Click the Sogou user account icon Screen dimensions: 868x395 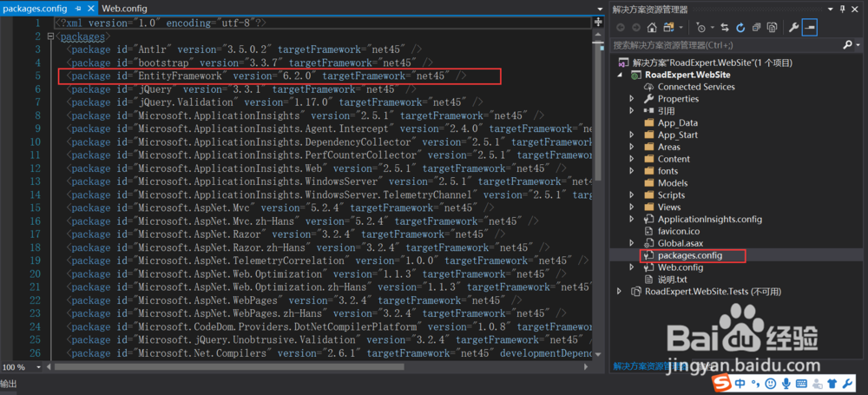[817, 384]
